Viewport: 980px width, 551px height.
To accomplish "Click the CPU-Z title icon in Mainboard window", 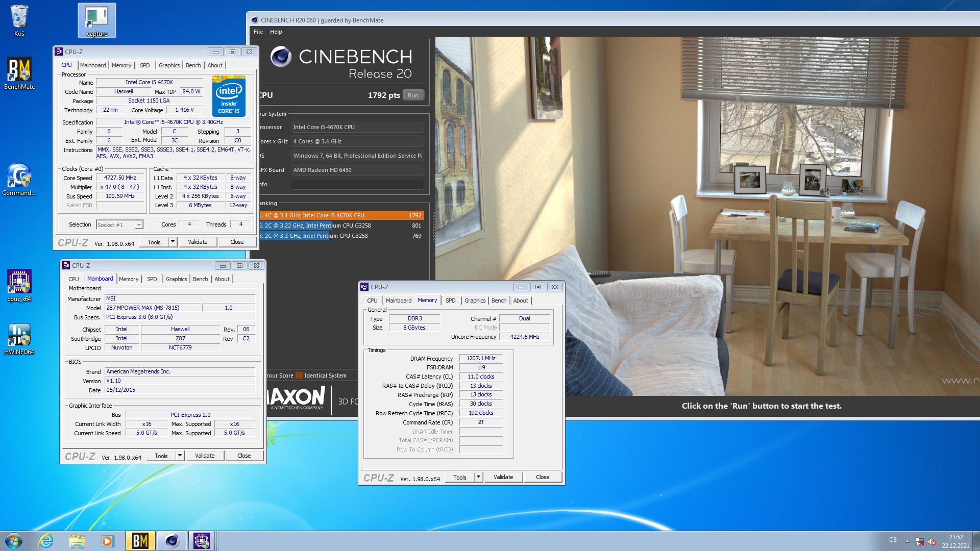I will (66, 265).
